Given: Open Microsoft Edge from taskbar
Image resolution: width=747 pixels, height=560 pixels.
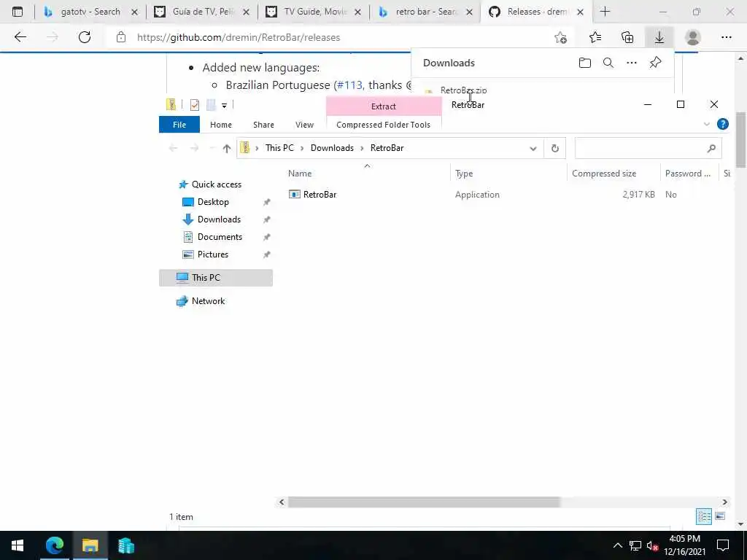Looking at the screenshot, I should (x=54, y=545).
